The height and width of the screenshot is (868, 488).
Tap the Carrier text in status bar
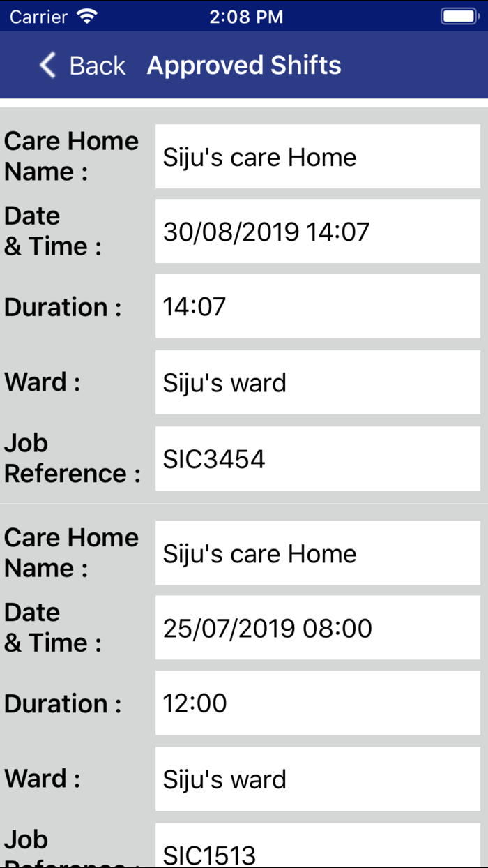(39, 17)
